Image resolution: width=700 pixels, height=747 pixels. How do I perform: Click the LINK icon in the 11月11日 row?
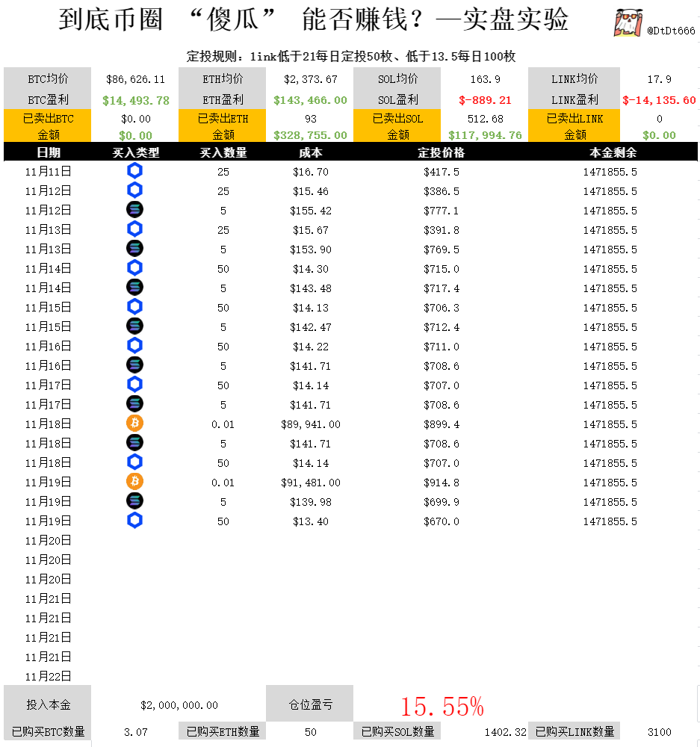(134, 170)
